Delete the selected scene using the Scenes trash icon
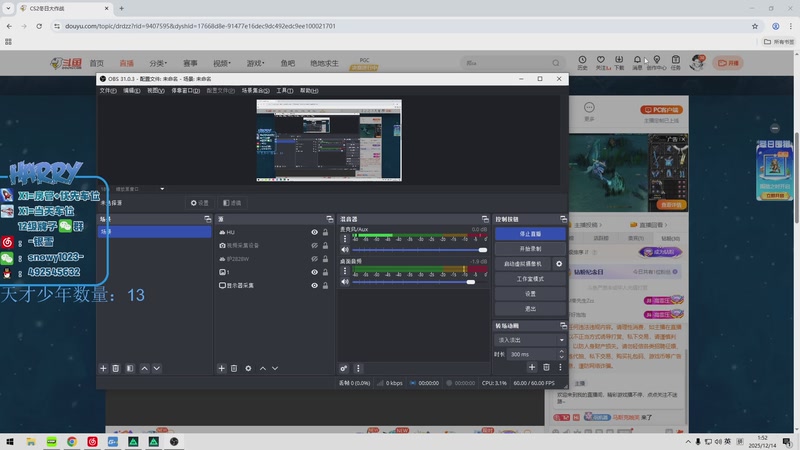 [x=116, y=368]
